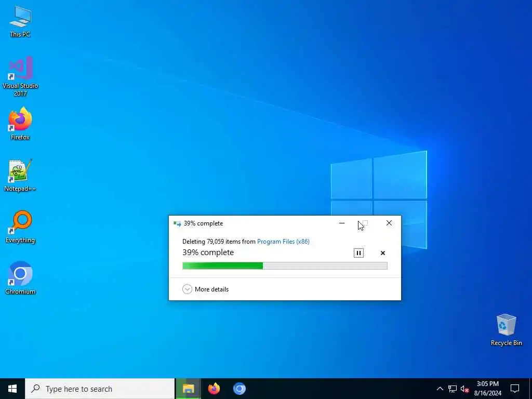
Task: Click the magnifier icon in search box
Action: [x=36, y=389]
